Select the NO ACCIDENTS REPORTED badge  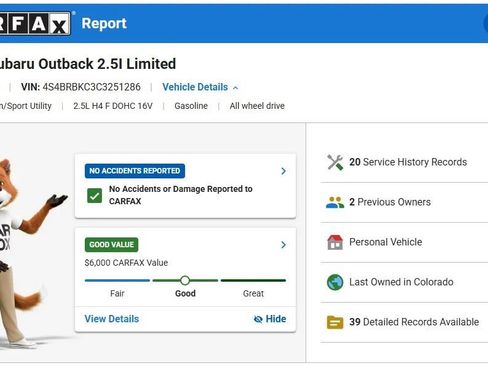(x=135, y=171)
